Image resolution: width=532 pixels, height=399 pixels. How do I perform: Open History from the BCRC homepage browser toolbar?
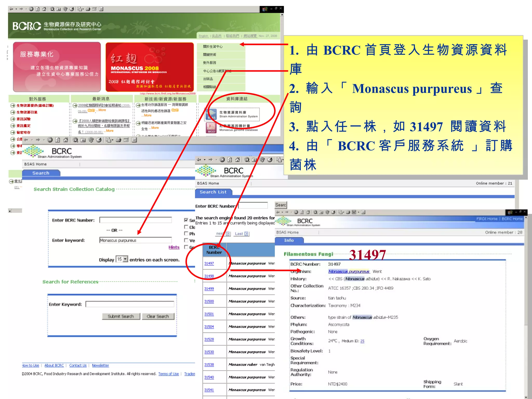point(72,9)
